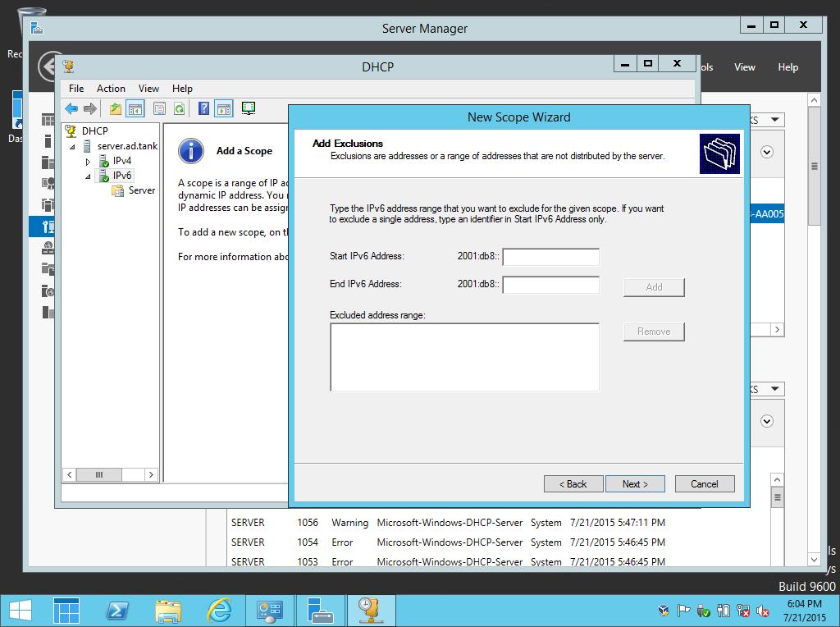The image size is (840, 627).
Task: Click the Properties toolbar icon
Action: tap(159, 108)
